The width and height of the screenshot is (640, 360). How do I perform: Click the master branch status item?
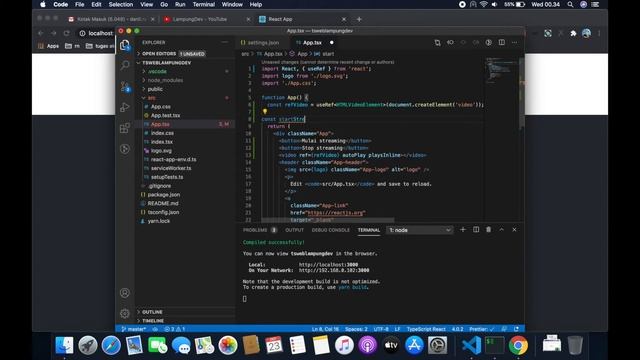134,329
